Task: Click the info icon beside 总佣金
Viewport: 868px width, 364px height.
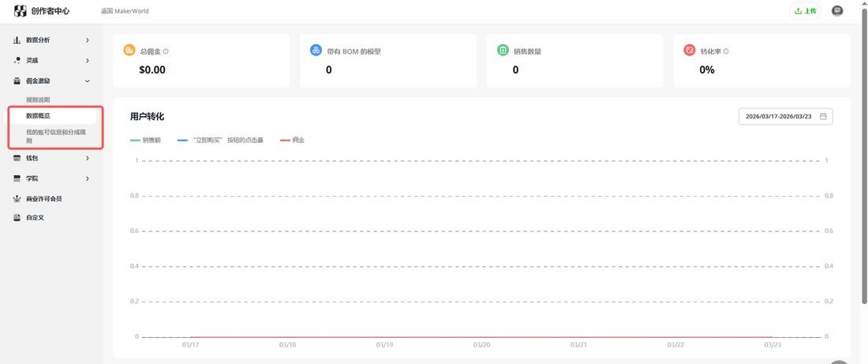Action: 166,51
